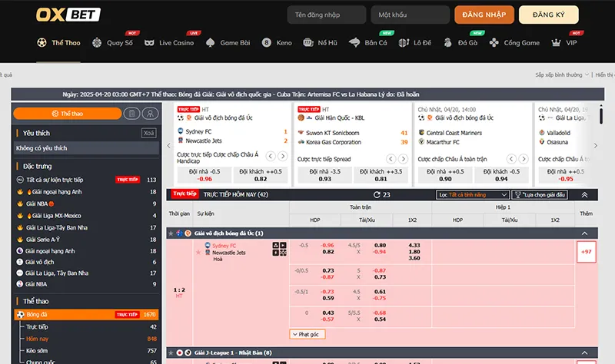Viewport: 615px width, 364px height.
Task: Open VIP crown section
Action: click(564, 43)
